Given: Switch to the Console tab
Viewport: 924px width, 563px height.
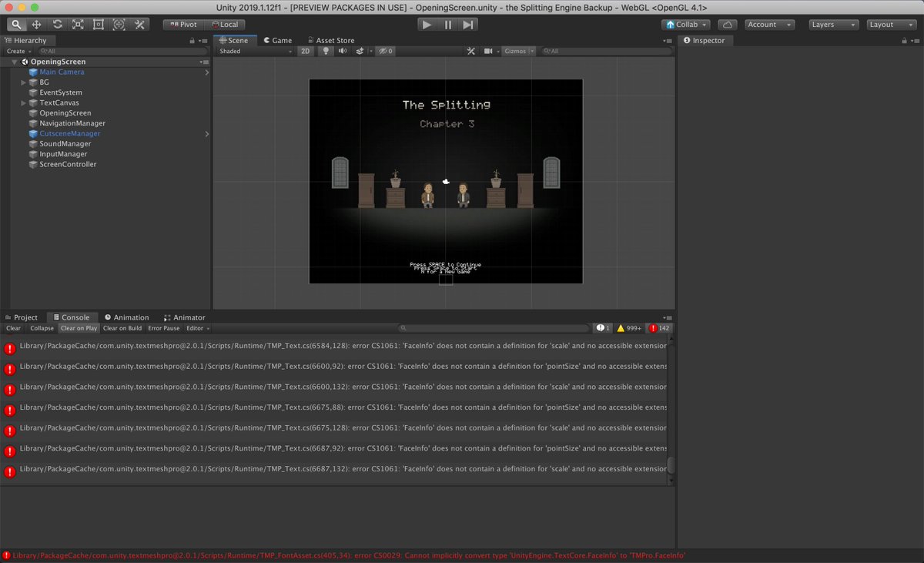Looking at the screenshot, I should click(71, 317).
